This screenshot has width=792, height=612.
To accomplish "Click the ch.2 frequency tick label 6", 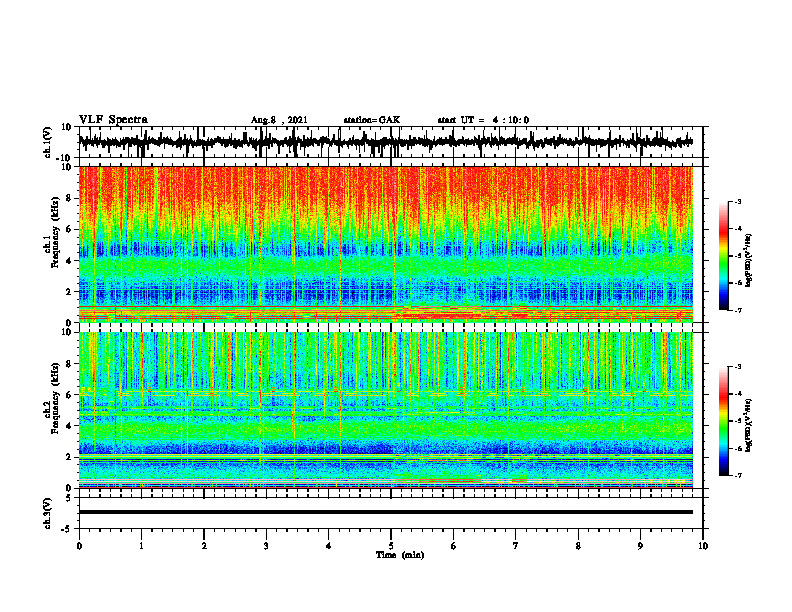I will pyautogui.click(x=70, y=395).
